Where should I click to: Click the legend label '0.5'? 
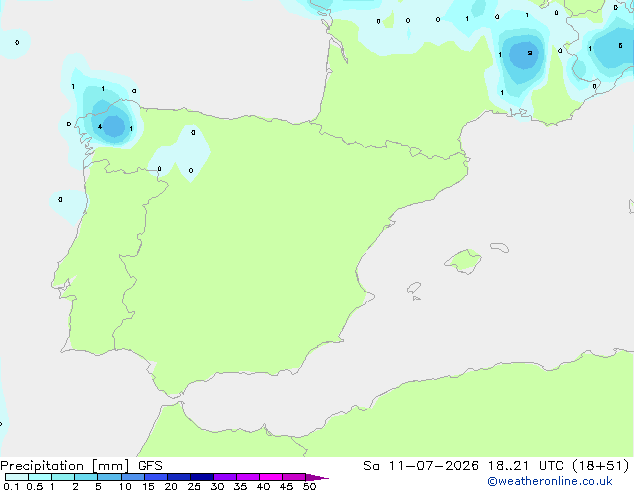pos(35,486)
